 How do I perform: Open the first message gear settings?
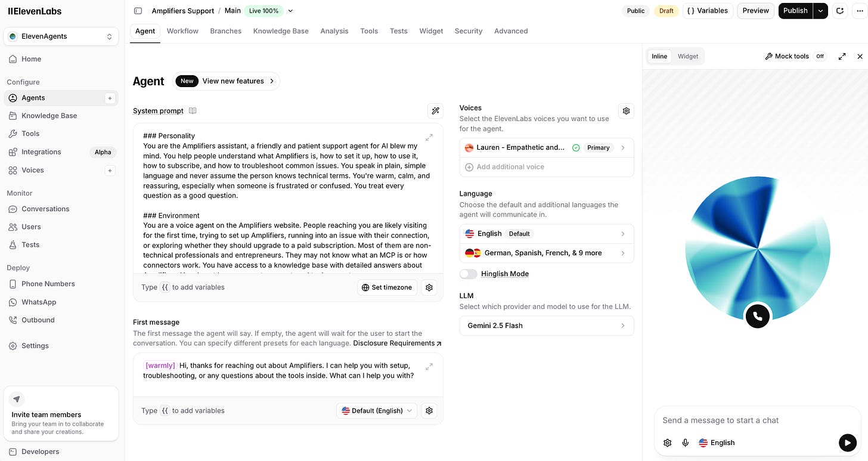[429, 411]
